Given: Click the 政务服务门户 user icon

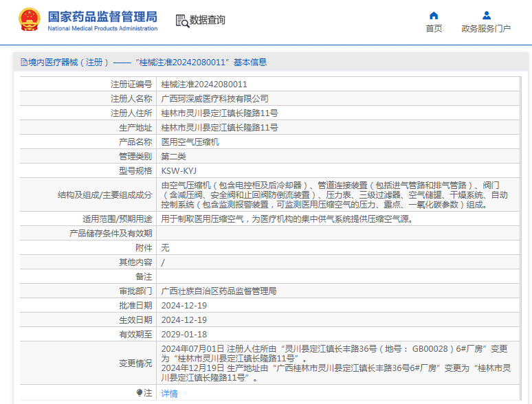Looking at the screenshot, I should pyautogui.click(x=487, y=15).
